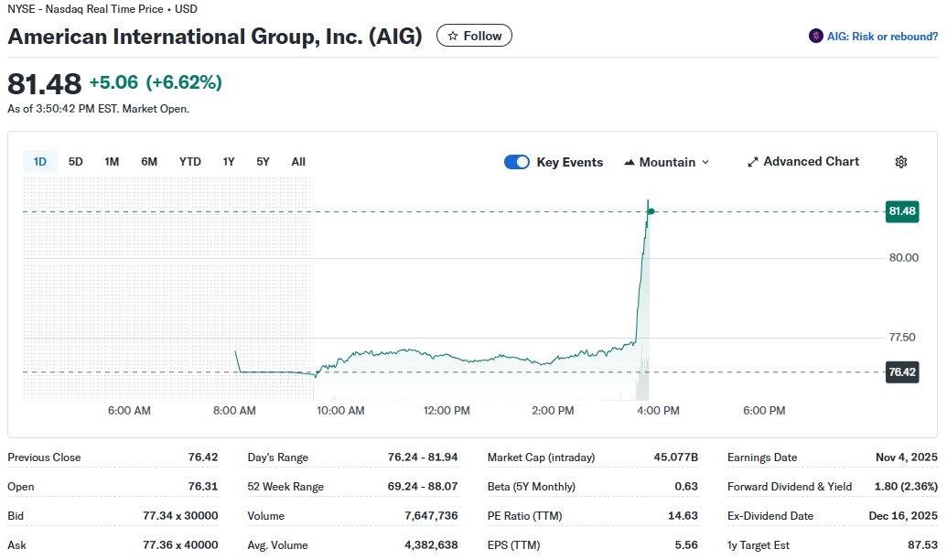
Task: Open chart settings gear icon
Action: pos(900,162)
